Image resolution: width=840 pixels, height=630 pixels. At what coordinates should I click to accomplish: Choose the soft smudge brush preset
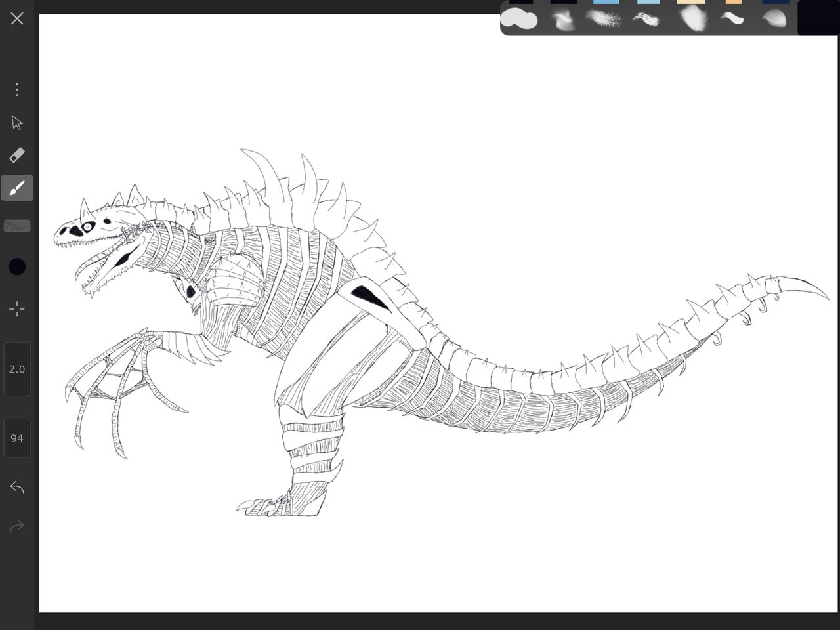(x=562, y=20)
